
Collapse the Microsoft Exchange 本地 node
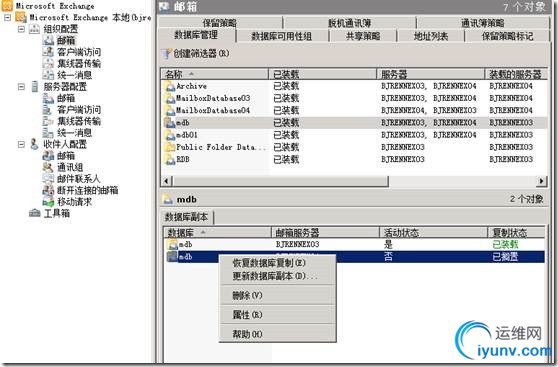[7, 17]
